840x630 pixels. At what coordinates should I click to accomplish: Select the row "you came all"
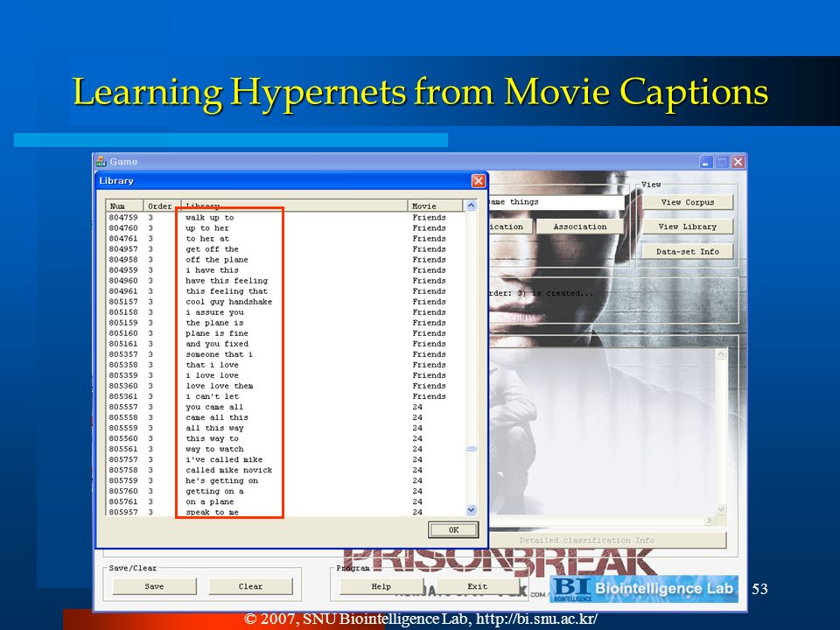coord(285,407)
